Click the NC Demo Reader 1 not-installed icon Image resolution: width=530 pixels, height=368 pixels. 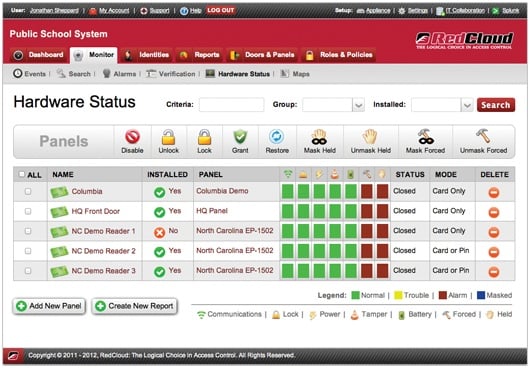159,232
